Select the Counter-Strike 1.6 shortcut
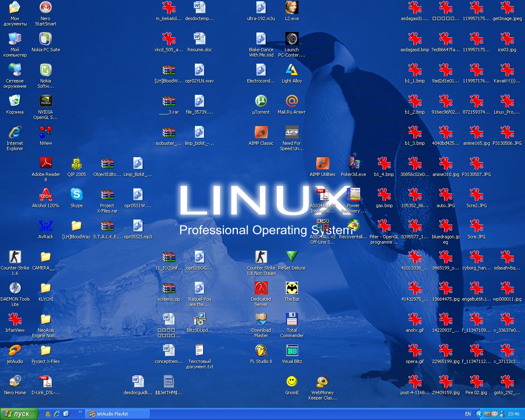Viewport: 525px width, 420px height. pyautogui.click(x=15, y=257)
